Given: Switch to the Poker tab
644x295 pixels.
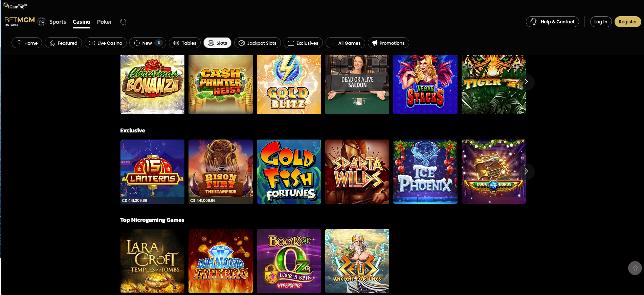Looking at the screenshot, I should (x=104, y=22).
